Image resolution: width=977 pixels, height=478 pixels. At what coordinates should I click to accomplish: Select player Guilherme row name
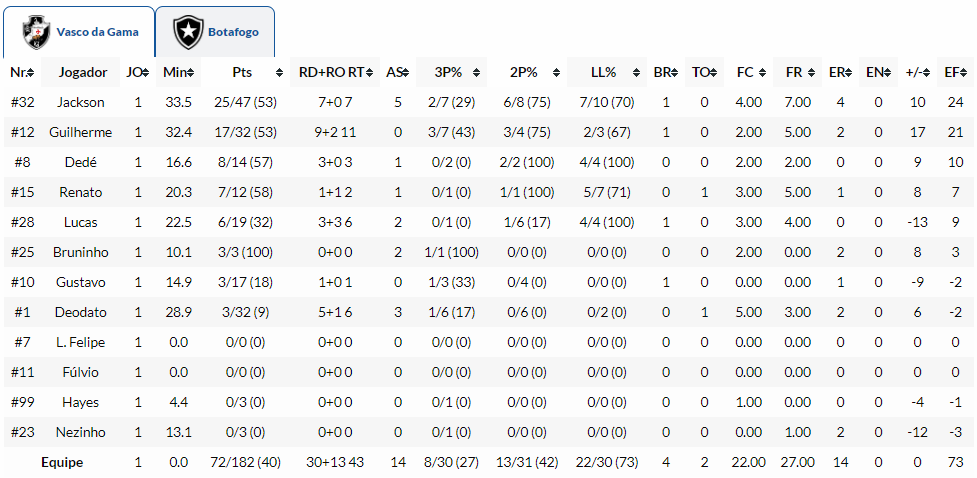pos(81,132)
